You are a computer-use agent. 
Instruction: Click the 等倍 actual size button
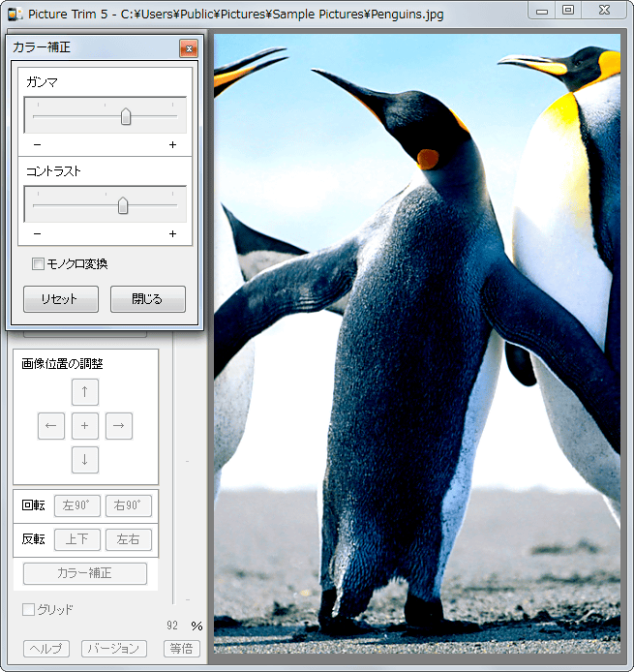click(x=181, y=649)
